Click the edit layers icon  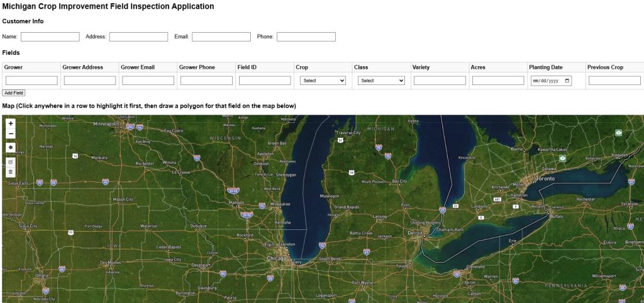tap(11, 162)
